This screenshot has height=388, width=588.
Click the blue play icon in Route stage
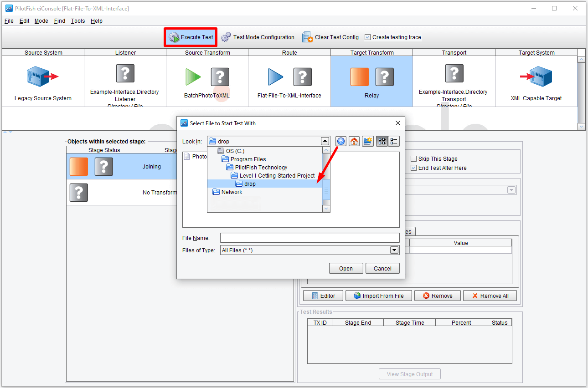(275, 77)
